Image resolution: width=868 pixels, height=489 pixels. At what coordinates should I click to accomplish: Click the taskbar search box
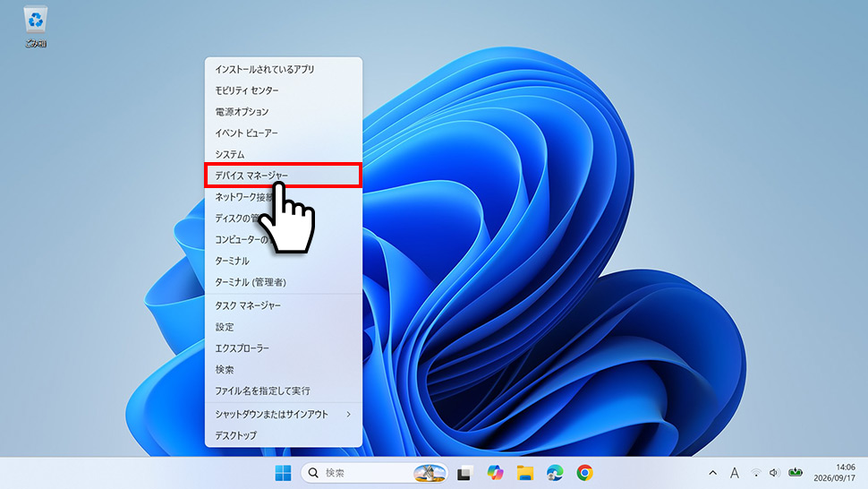374,473
